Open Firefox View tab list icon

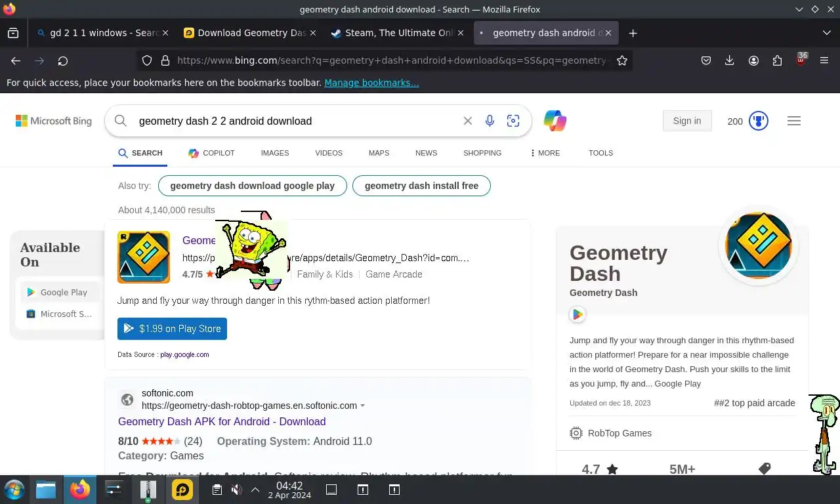coord(13,33)
